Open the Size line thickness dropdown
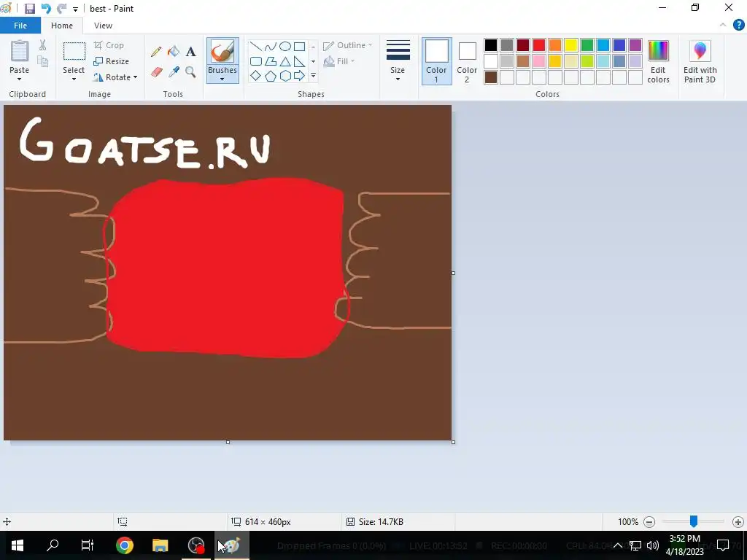 (398, 61)
